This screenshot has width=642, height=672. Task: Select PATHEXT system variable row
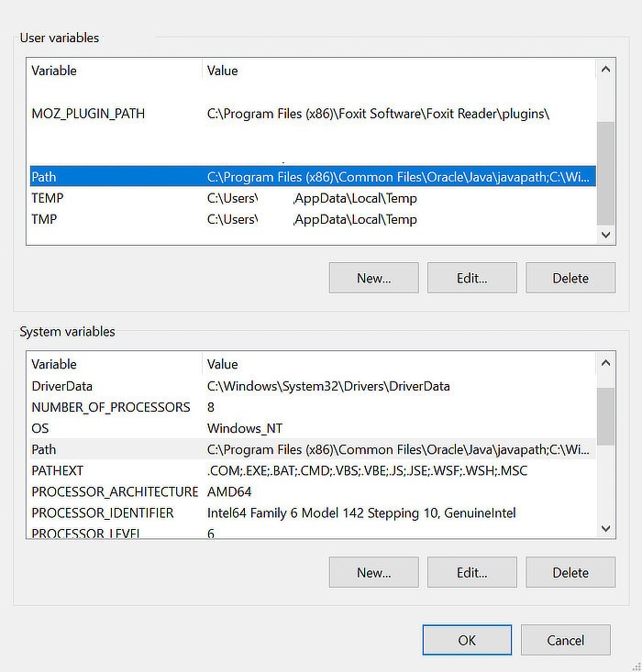pos(313,470)
